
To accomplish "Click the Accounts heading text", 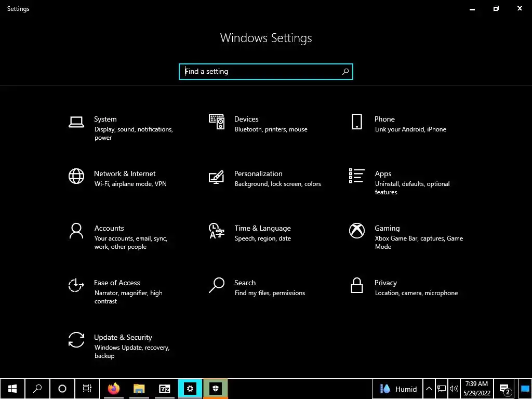I will tap(109, 229).
